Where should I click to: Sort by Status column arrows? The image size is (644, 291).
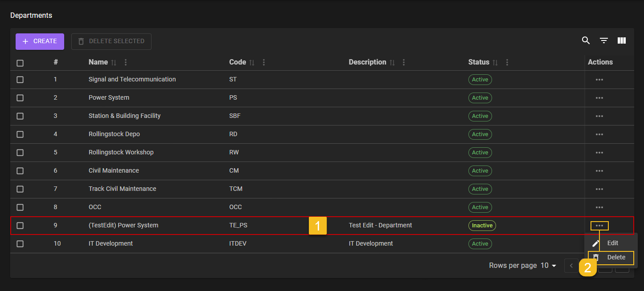495,63
